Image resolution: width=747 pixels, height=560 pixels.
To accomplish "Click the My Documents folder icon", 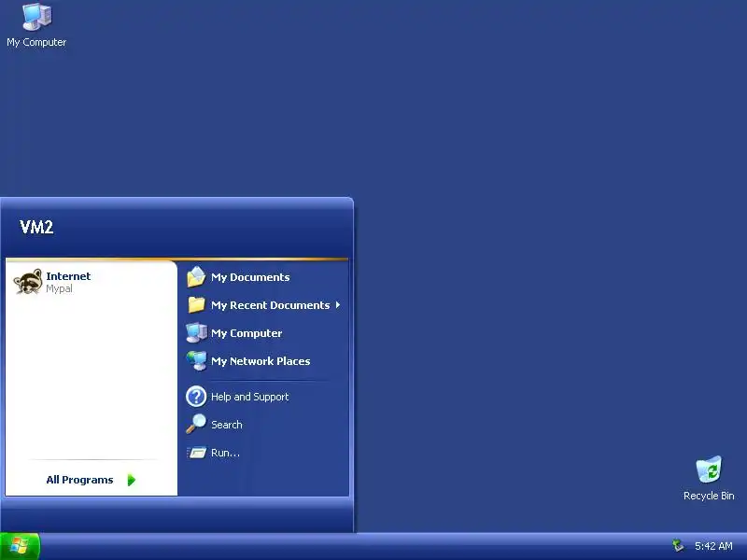I will point(196,277).
